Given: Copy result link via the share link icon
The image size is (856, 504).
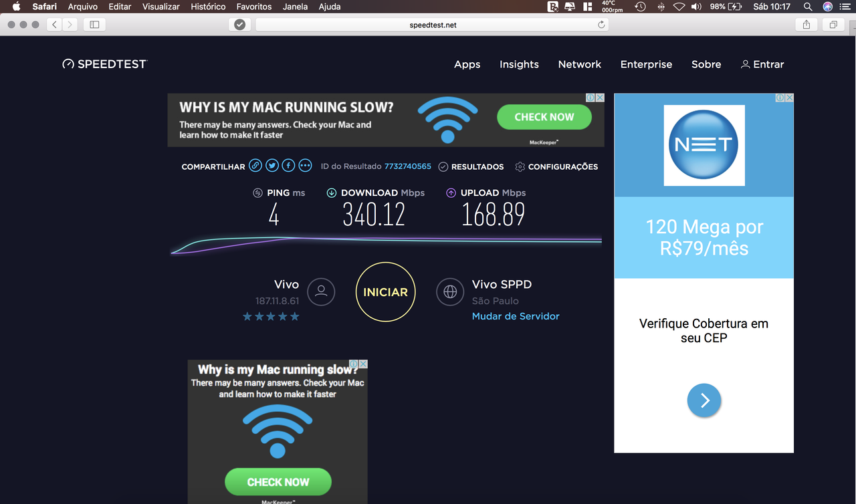Looking at the screenshot, I should pos(255,165).
